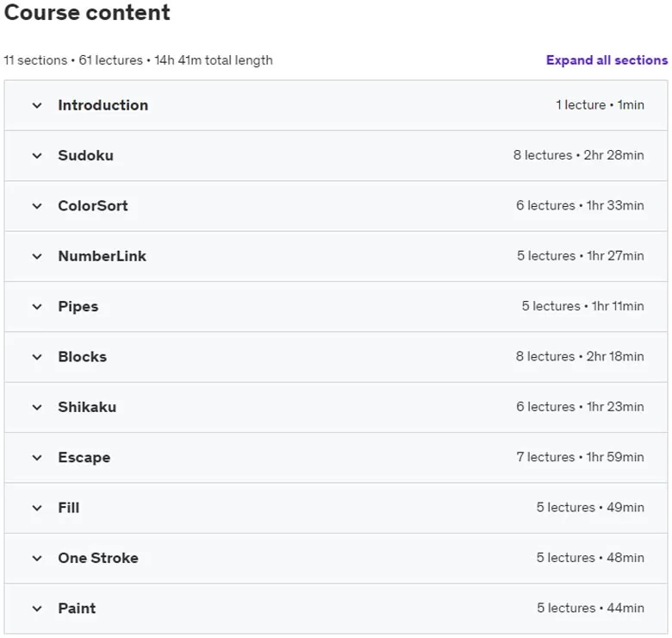Click the Blocks 8 lectures duration text

point(580,356)
